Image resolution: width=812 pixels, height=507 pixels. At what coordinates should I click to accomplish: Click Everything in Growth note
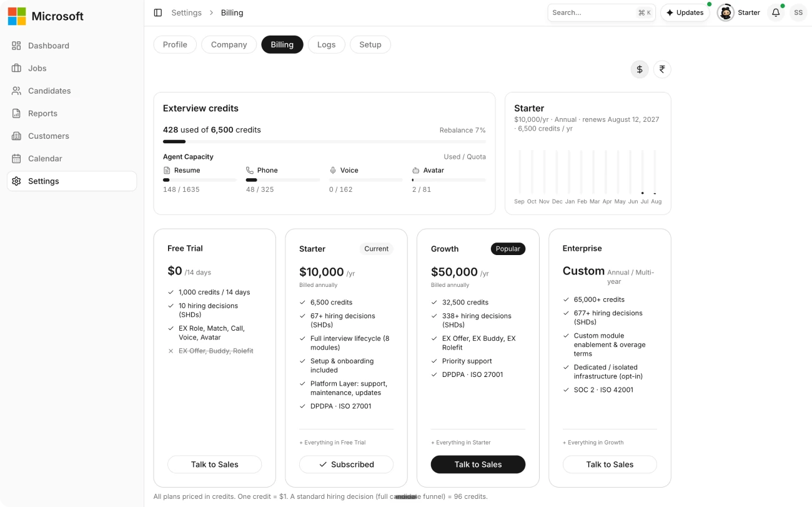pos(593,443)
